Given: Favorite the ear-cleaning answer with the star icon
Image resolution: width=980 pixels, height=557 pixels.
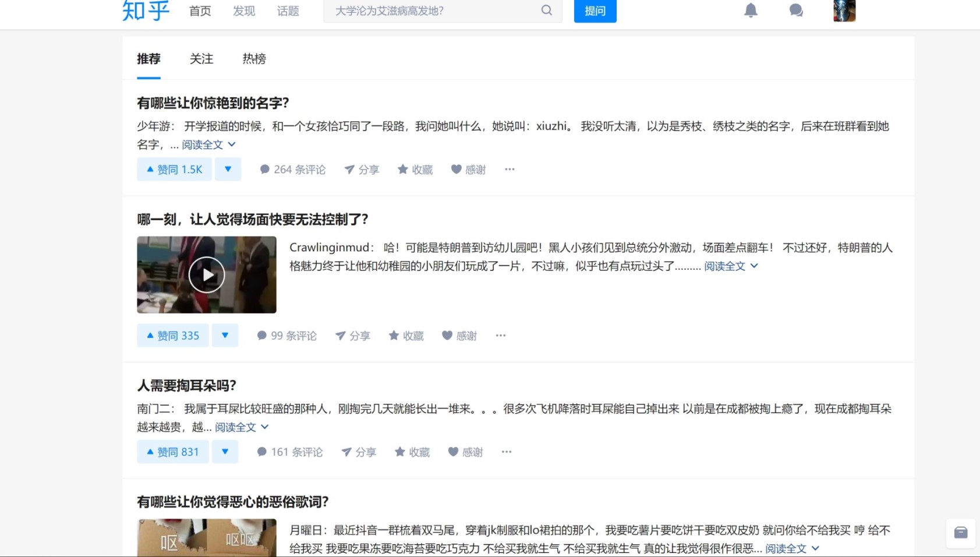Looking at the screenshot, I should point(412,452).
